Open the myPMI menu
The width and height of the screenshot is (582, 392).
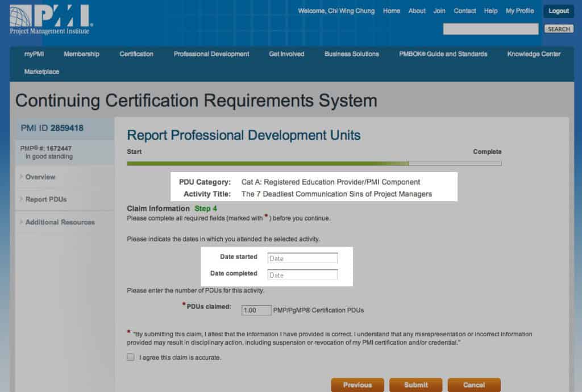34,54
